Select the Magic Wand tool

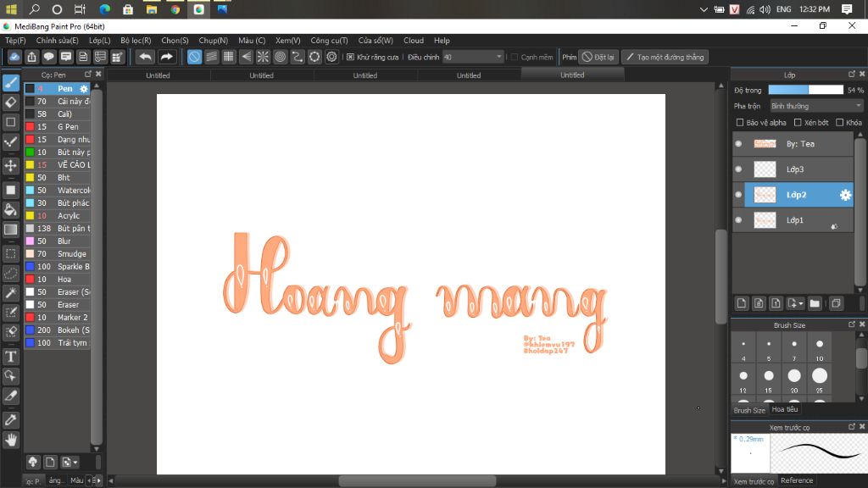(x=10, y=292)
